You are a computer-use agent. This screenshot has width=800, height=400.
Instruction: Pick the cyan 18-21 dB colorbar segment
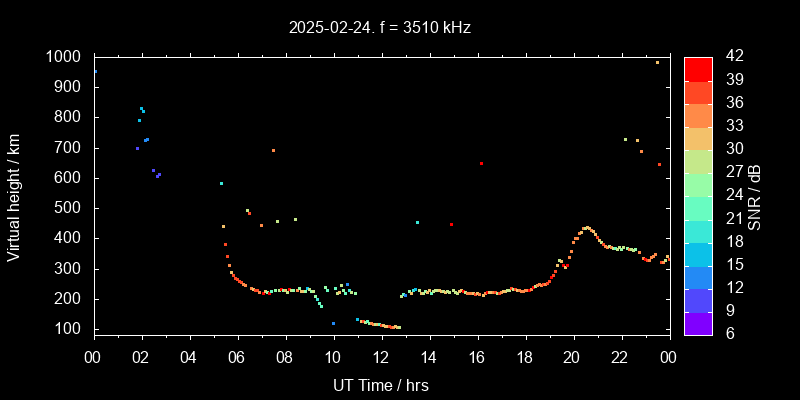698,230
